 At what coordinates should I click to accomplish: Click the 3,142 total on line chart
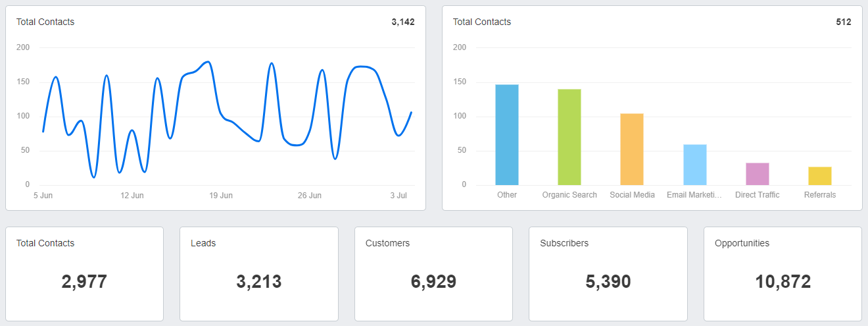[x=402, y=22]
